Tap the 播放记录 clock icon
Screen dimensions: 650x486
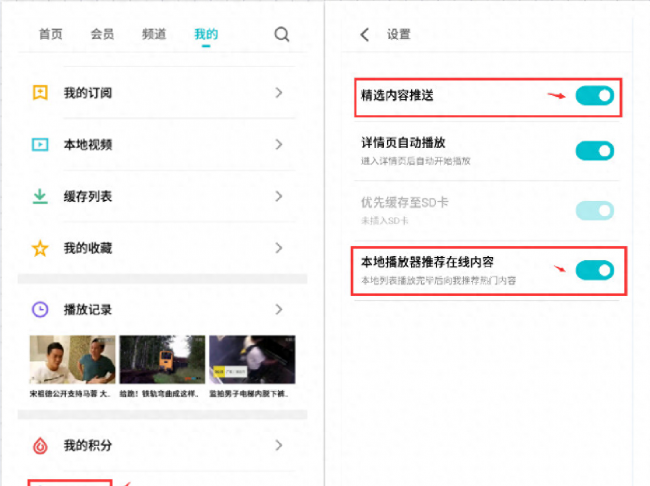click(x=40, y=309)
